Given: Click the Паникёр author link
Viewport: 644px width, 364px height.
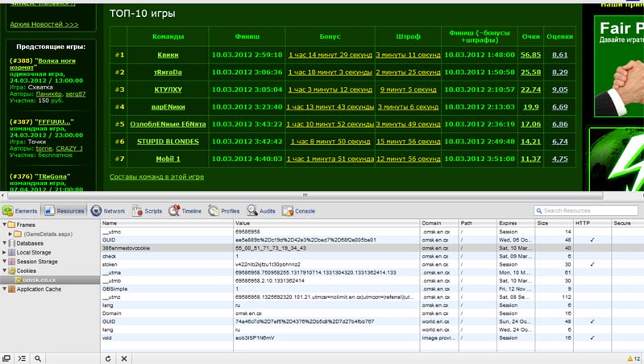Looking at the screenshot, I should coord(49,94).
